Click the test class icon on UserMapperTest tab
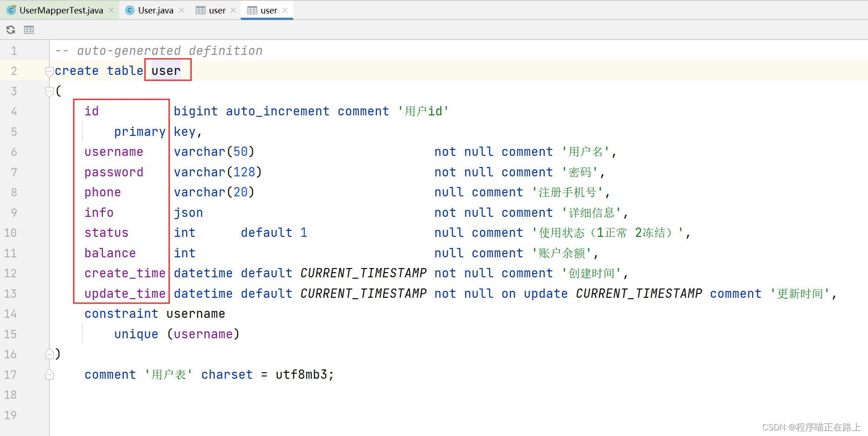Screen dimensions: 868x436 11,10
